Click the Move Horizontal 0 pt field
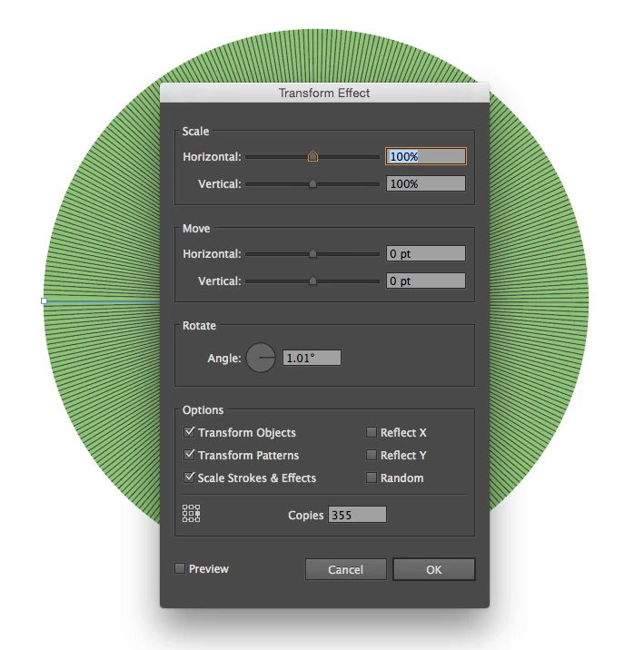Image resolution: width=644 pixels, height=650 pixels. click(x=426, y=253)
